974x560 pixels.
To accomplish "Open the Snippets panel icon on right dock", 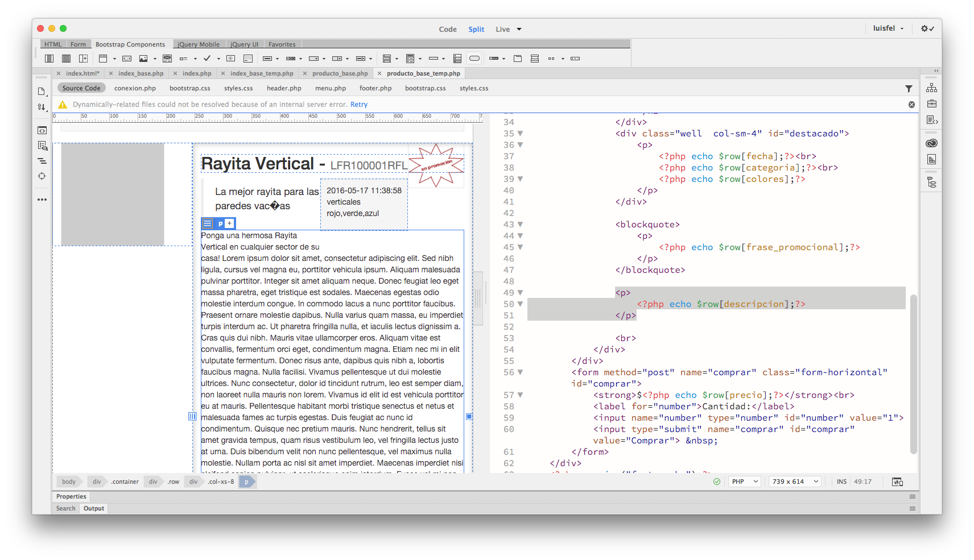I will [931, 120].
